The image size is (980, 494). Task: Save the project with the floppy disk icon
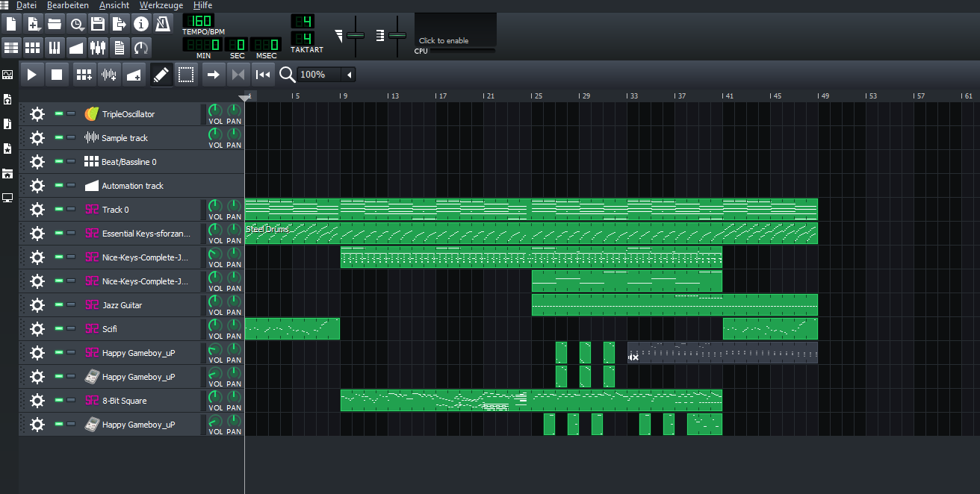tap(98, 24)
